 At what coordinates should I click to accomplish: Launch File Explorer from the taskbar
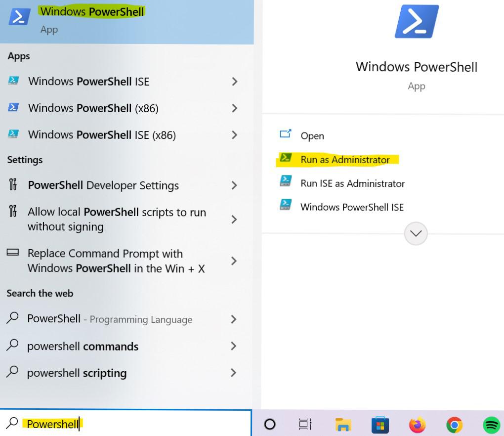pyautogui.click(x=343, y=425)
